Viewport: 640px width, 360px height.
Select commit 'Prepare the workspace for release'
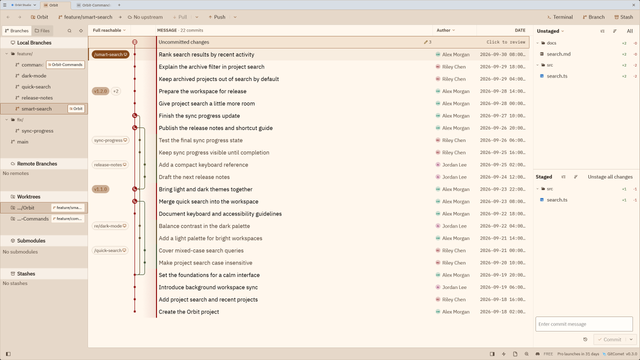click(309, 91)
